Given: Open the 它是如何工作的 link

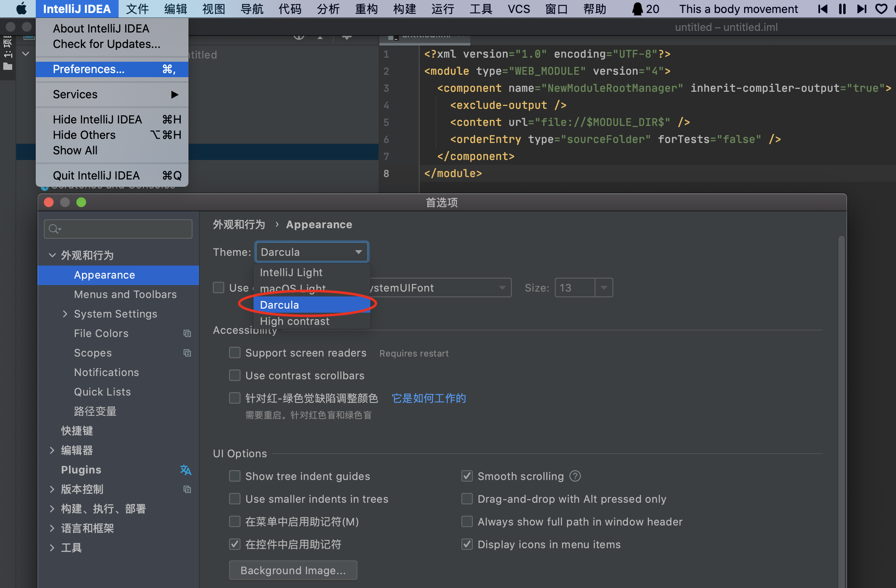Looking at the screenshot, I should (429, 398).
